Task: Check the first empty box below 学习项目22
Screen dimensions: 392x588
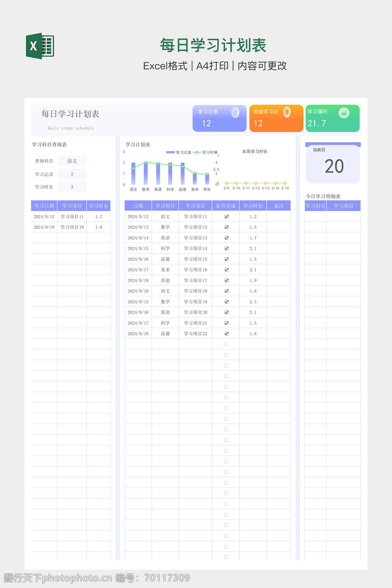Action: point(226,345)
